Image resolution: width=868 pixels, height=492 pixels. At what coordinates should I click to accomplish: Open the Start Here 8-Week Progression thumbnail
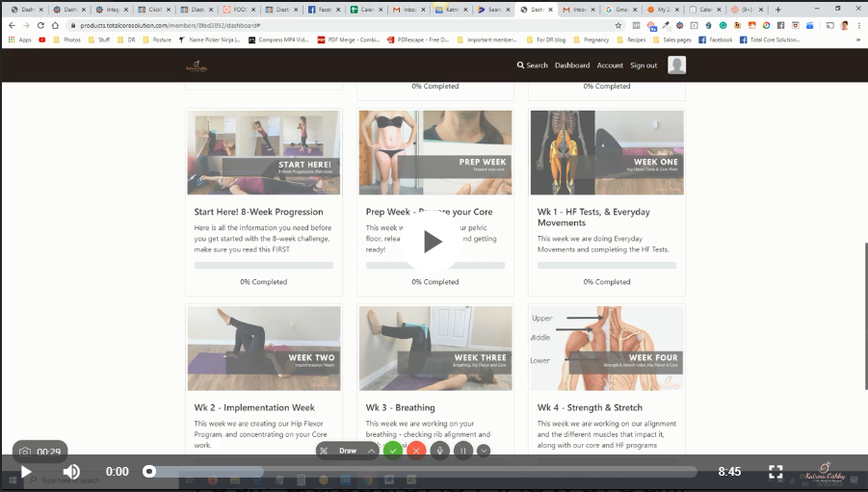point(264,152)
